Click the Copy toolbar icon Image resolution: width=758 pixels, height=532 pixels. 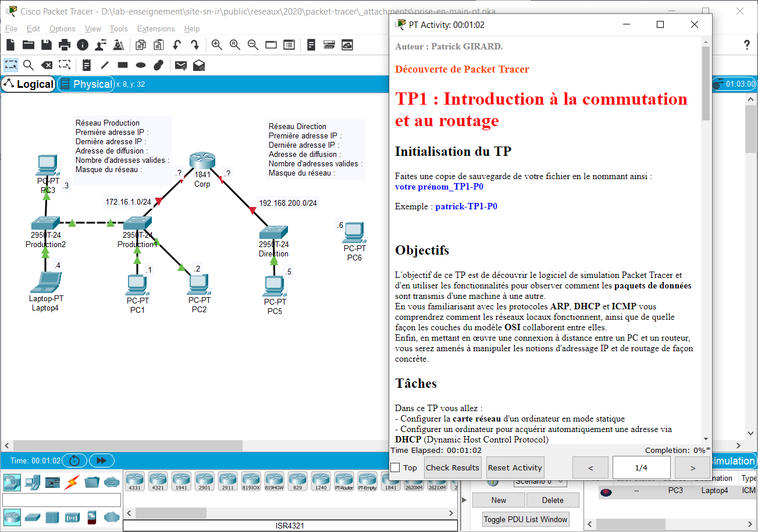pyautogui.click(x=140, y=45)
